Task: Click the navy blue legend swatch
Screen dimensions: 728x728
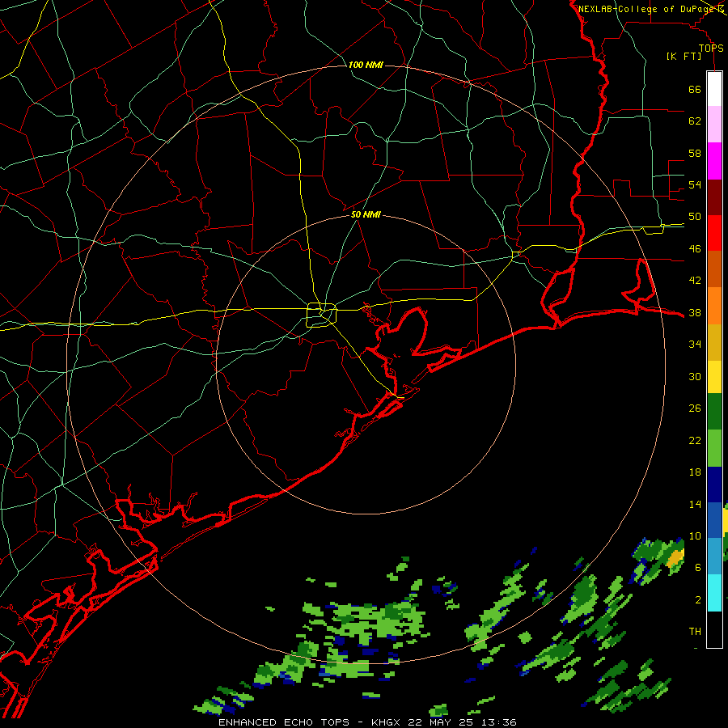Action: pos(714,485)
